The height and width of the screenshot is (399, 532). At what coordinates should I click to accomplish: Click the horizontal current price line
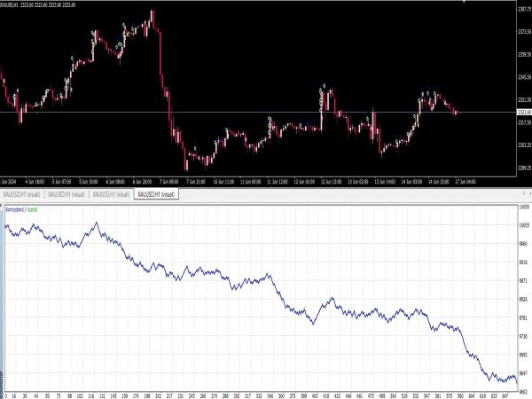pyautogui.click(x=258, y=112)
